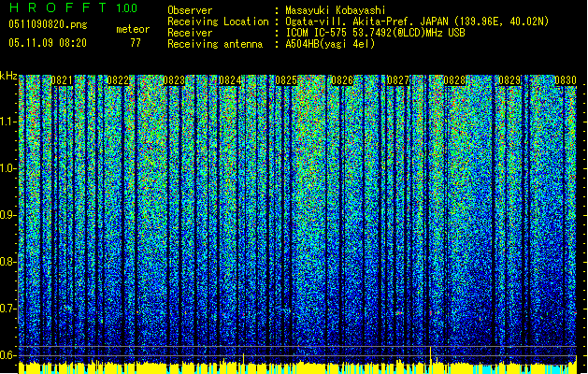Select the 0.8 frequency axis label
The image size is (588, 374).
pos(8,261)
